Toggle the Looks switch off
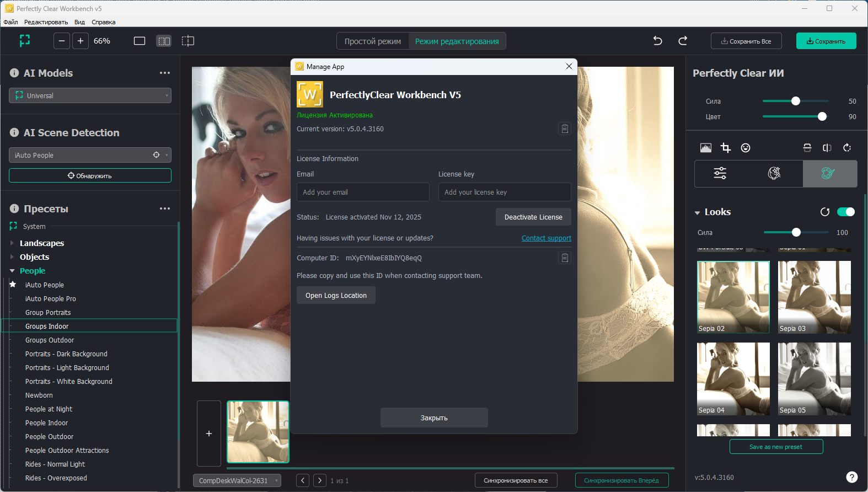The width and height of the screenshot is (868, 492). (845, 212)
